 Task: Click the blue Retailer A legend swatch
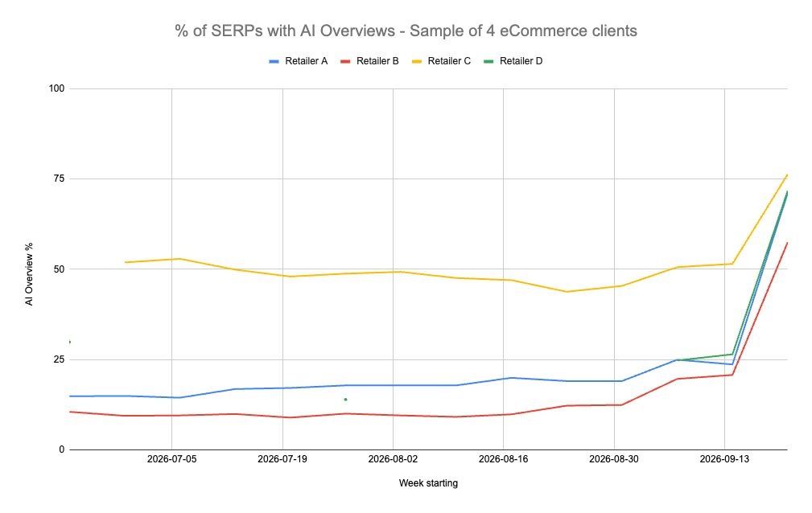274,62
